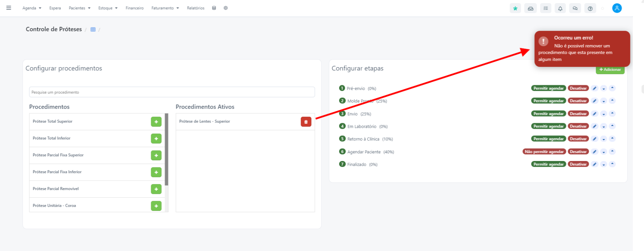This screenshot has height=251, width=644.
Task: Open the settings gear in top navigation
Action: point(226,8)
